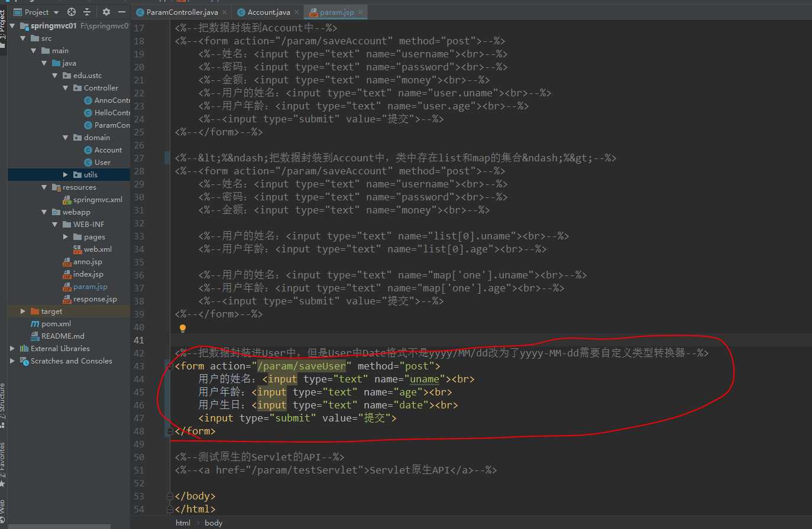Expand Scratches and Consoles arrow
The width and height of the screenshot is (812, 529).
[x=12, y=361]
